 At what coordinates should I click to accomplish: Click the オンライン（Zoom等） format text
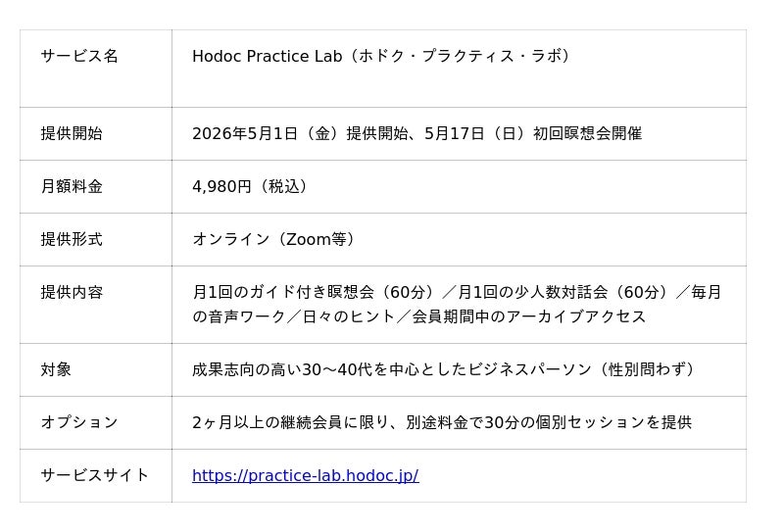point(275,239)
